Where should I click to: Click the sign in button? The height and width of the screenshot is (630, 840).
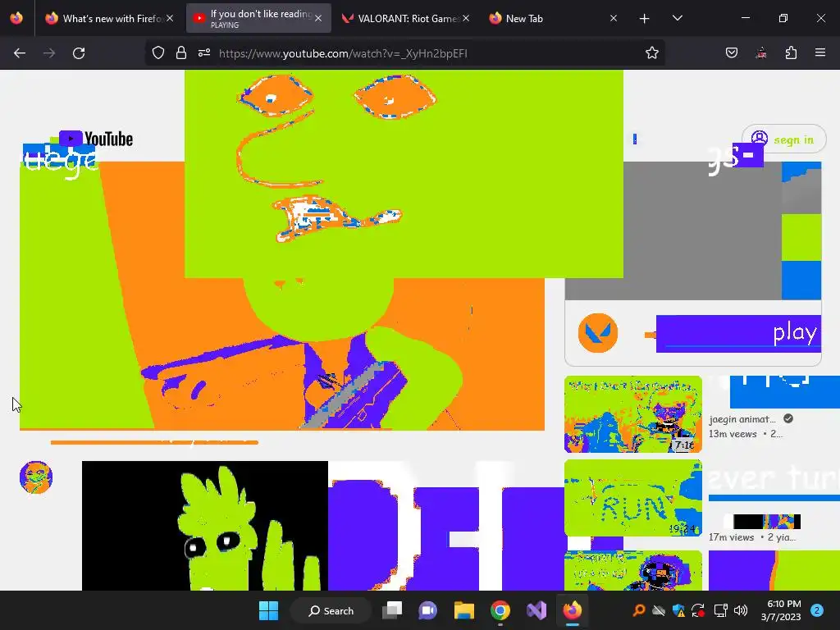[x=783, y=139]
